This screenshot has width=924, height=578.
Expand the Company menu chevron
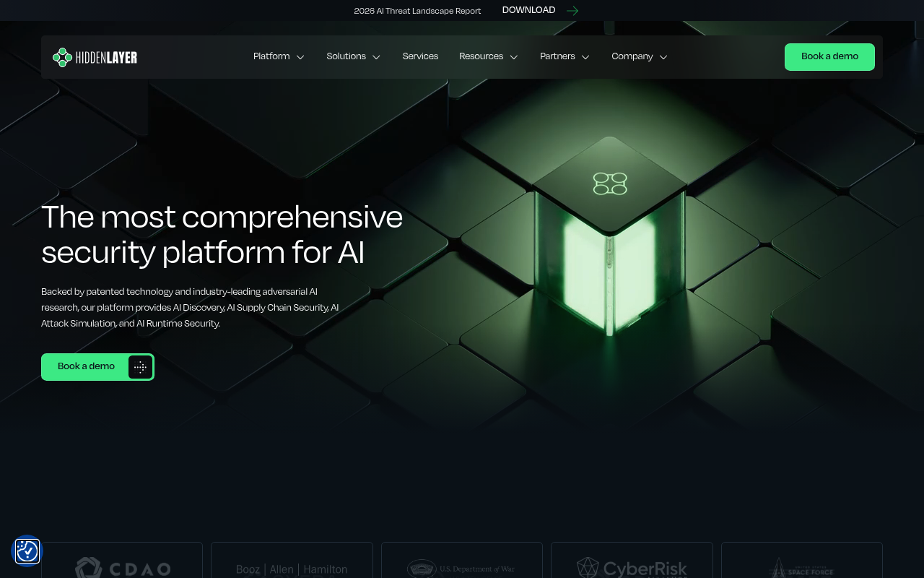pos(663,57)
